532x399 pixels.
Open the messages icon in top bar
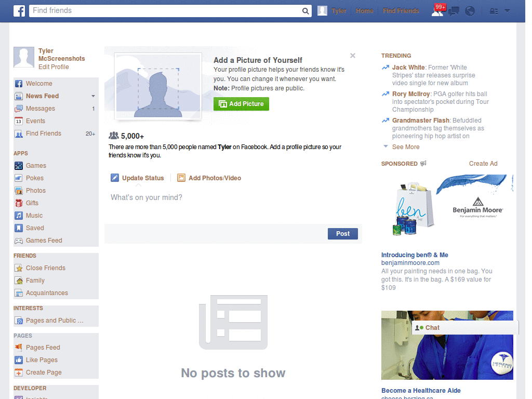click(454, 11)
